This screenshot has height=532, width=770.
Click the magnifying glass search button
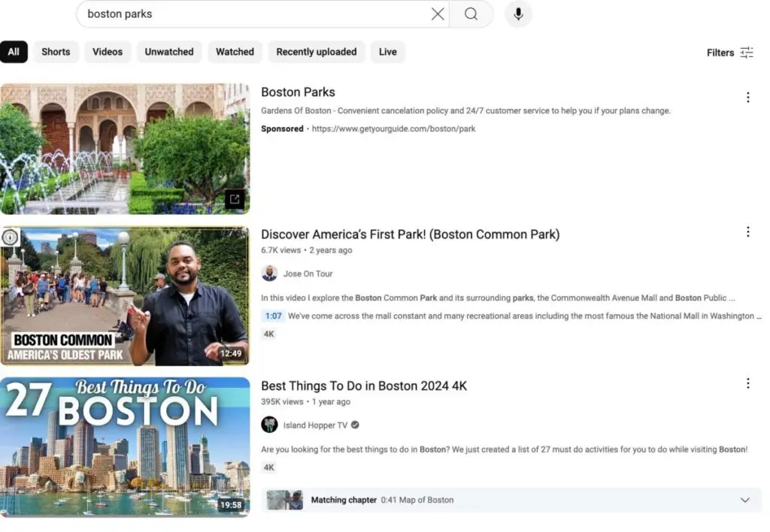[471, 14]
